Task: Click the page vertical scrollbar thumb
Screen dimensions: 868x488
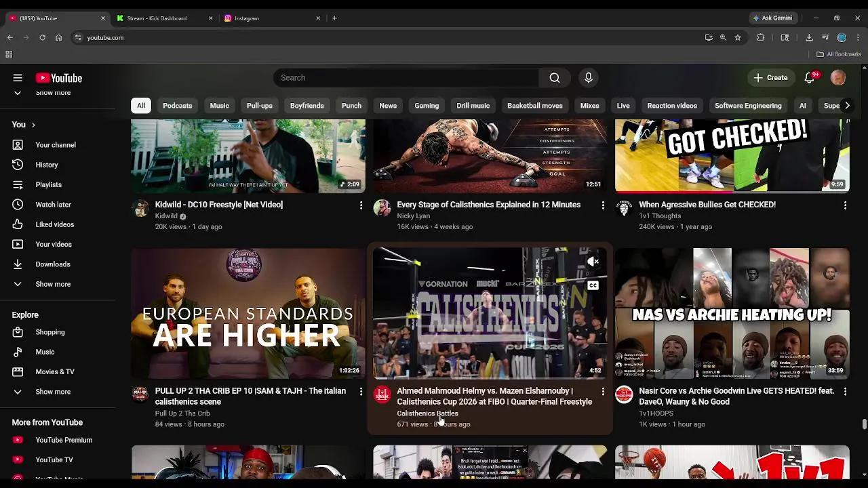Action: (864, 424)
